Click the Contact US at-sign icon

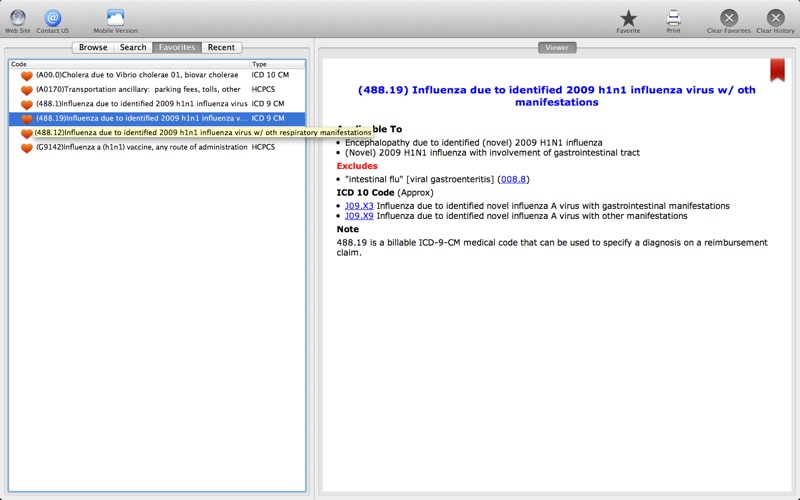[53, 17]
